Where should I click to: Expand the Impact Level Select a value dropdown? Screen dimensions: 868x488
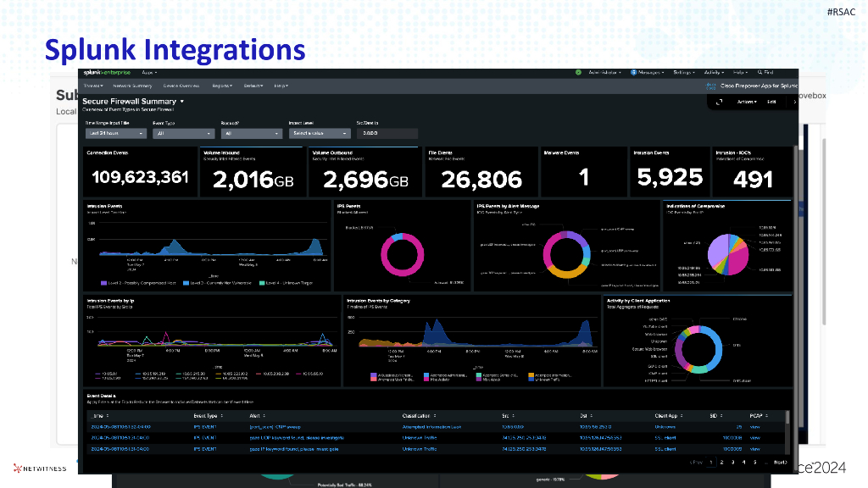pos(320,133)
